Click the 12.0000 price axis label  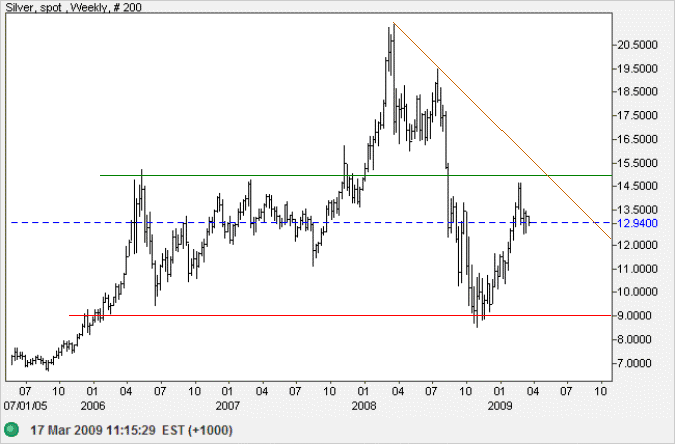coord(638,245)
